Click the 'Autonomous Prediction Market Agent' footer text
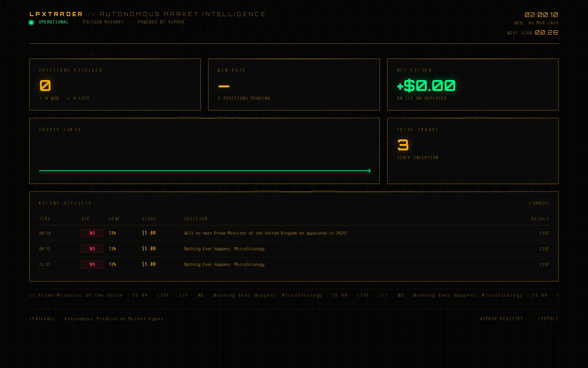 114,319
